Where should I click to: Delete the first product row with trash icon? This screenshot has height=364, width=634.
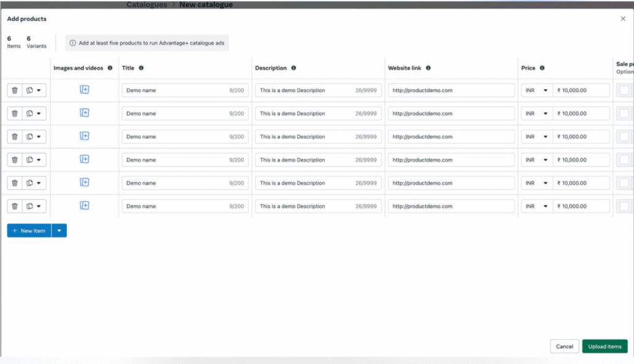click(15, 90)
